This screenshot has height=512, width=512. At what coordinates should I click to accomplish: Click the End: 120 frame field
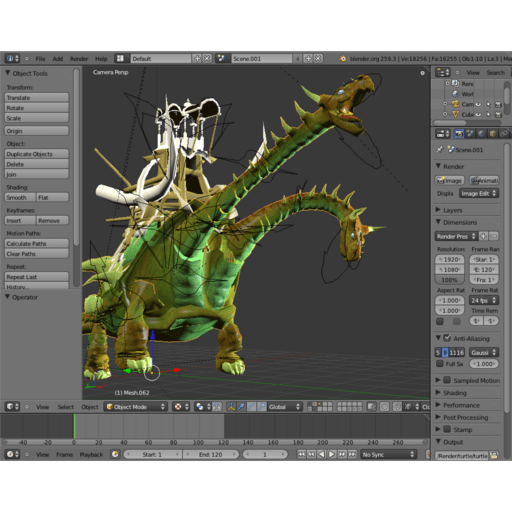211,454
